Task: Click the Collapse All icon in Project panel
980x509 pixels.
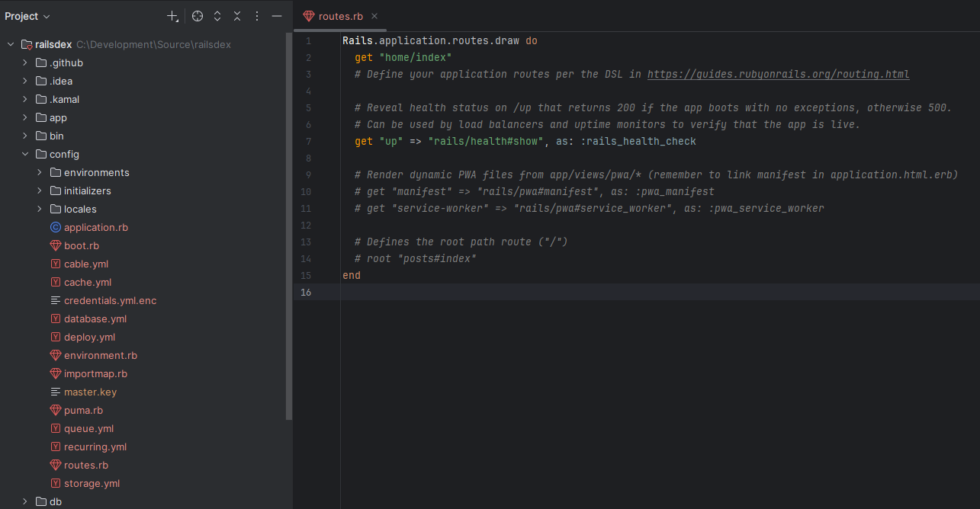Action: pyautogui.click(x=237, y=16)
